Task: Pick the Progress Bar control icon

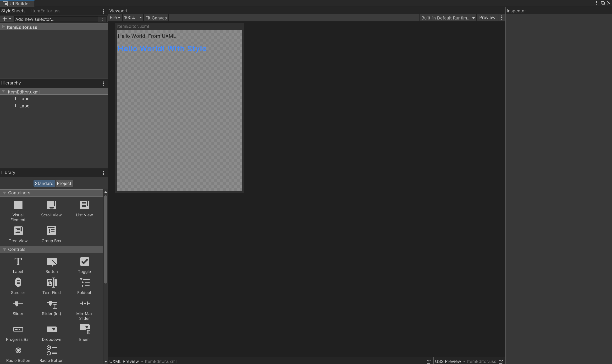Action: (x=18, y=329)
